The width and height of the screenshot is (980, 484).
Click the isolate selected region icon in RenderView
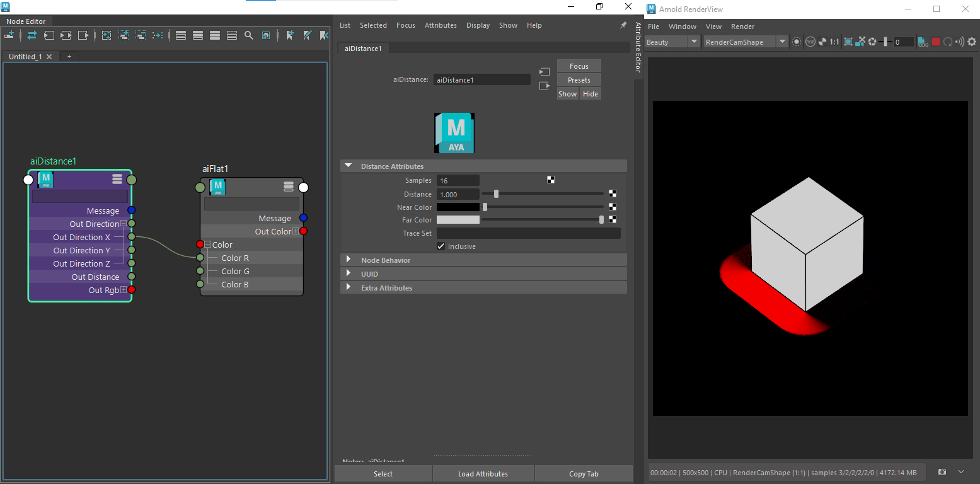click(797, 42)
